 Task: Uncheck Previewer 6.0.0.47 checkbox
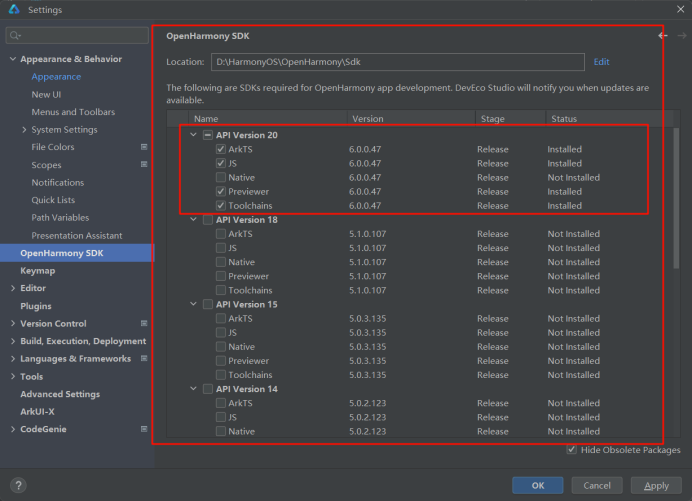tap(221, 192)
